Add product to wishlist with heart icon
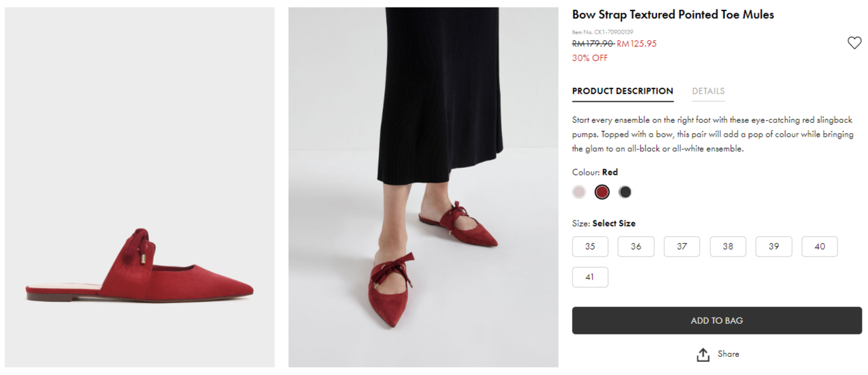The height and width of the screenshot is (375, 868). click(854, 43)
